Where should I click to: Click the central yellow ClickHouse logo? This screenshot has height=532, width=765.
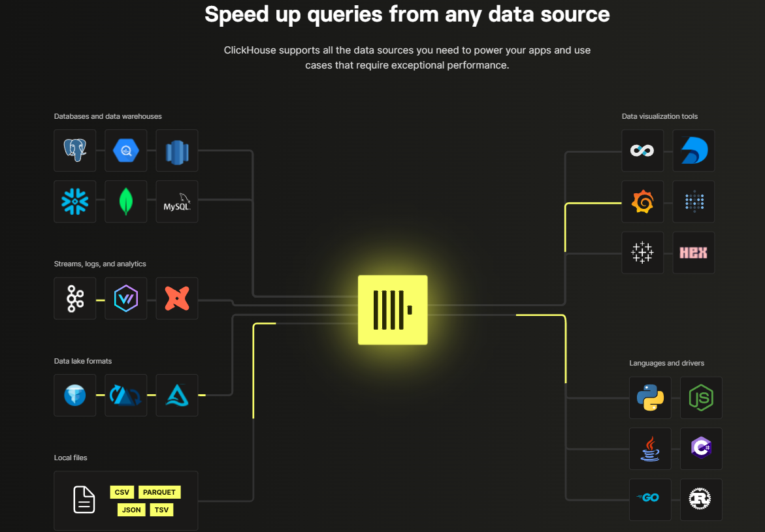pyautogui.click(x=393, y=310)
